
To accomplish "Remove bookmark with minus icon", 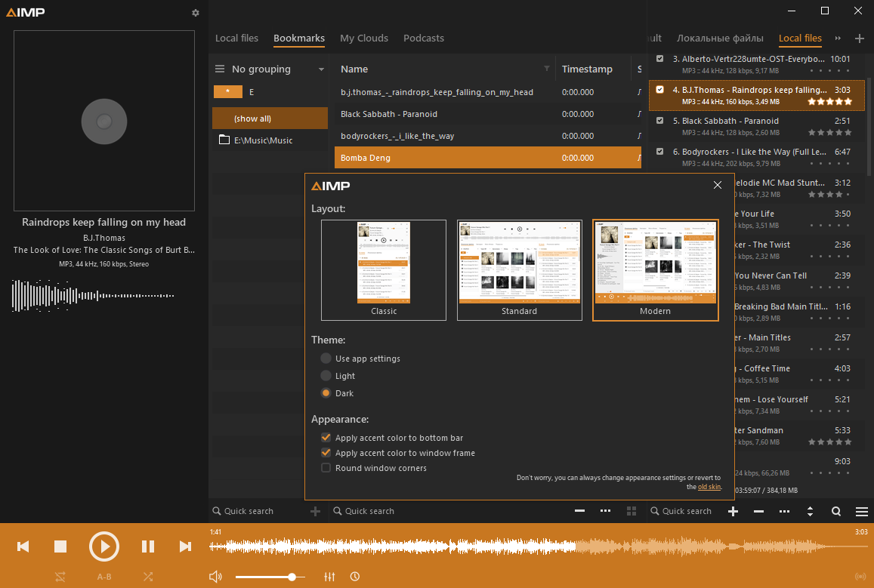I will pos(579,510).
